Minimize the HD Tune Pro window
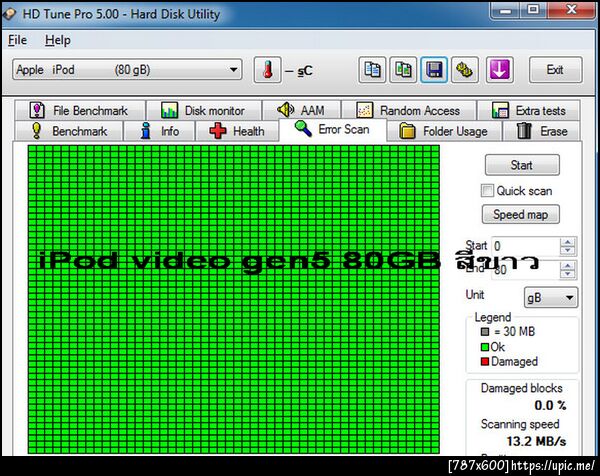The height and width of the screenshot is (476, 600). pyautogui.click(x=505, y=10)
